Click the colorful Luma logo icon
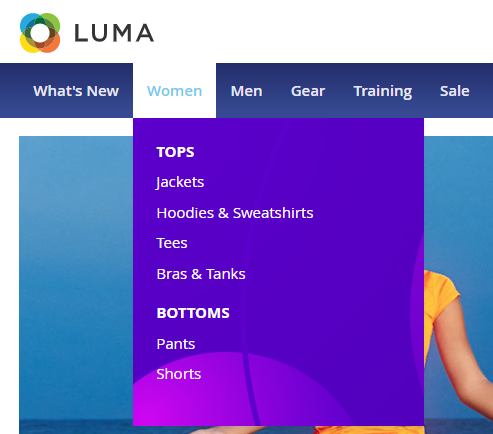Image resolution: width=493 pixels, height=434 pixels. coord(40,33)
